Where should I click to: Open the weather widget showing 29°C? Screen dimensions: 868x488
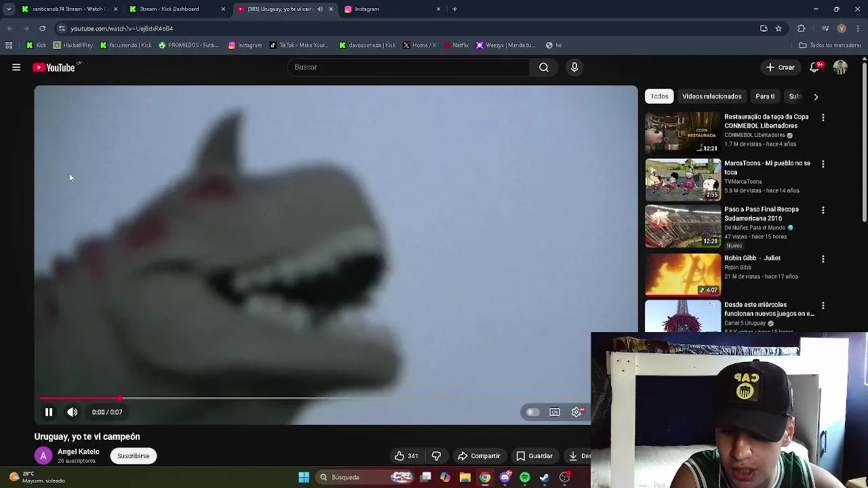pos(37,477)
